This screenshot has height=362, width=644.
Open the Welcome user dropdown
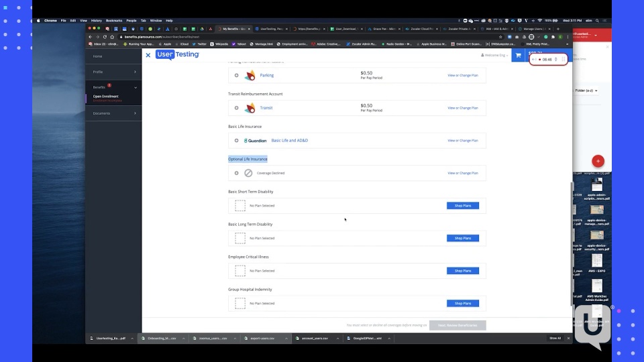click(494, 55)
